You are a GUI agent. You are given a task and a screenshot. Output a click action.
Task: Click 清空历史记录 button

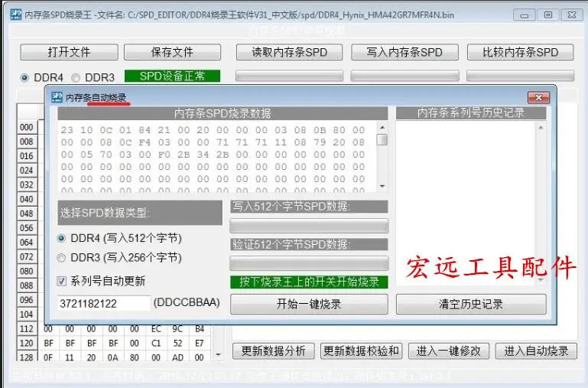pos(471,304)
